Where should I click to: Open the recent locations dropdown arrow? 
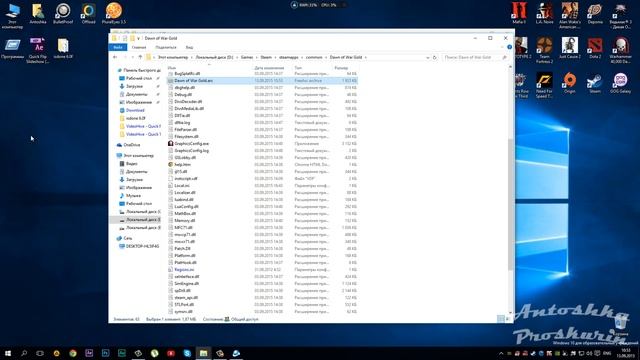pos(132,58)
